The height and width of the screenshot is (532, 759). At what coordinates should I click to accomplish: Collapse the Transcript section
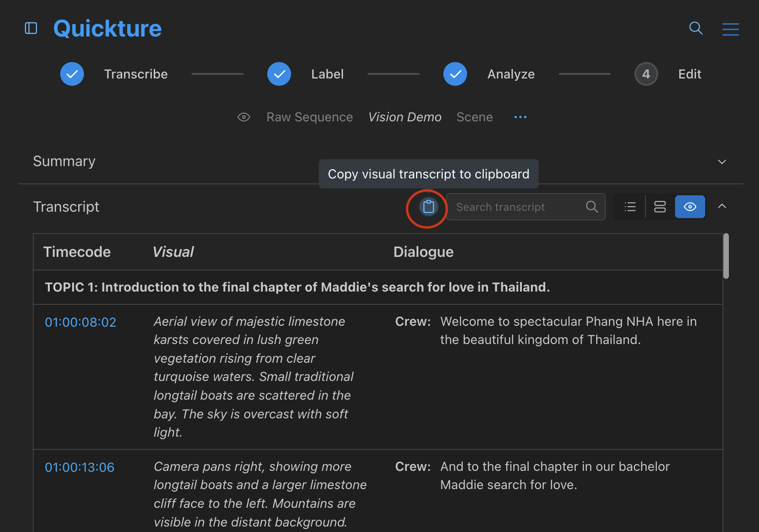tap(722, 206)
